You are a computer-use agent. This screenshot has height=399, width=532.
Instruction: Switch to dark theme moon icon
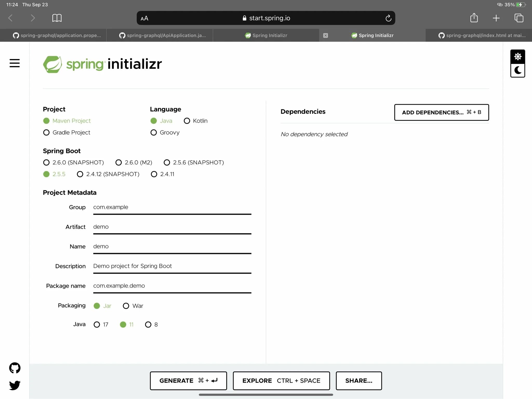tap(517, 70)
